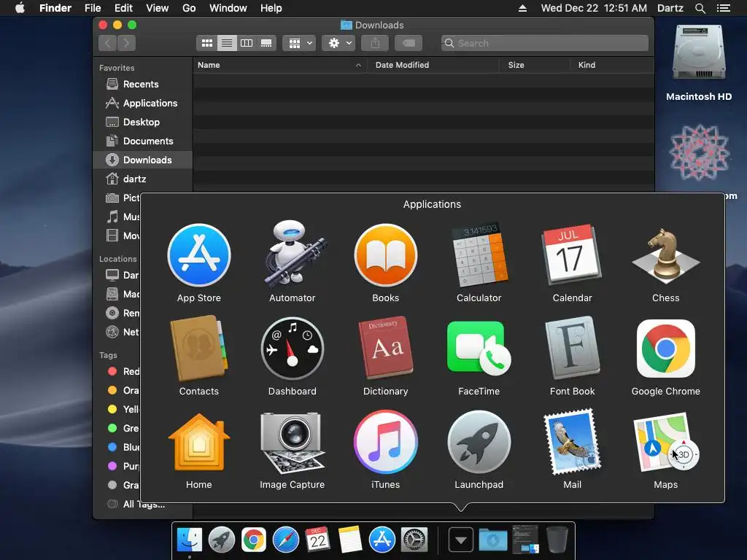Switch Finder to list view
The image size is (747, 560).
(x=227, y=43)
